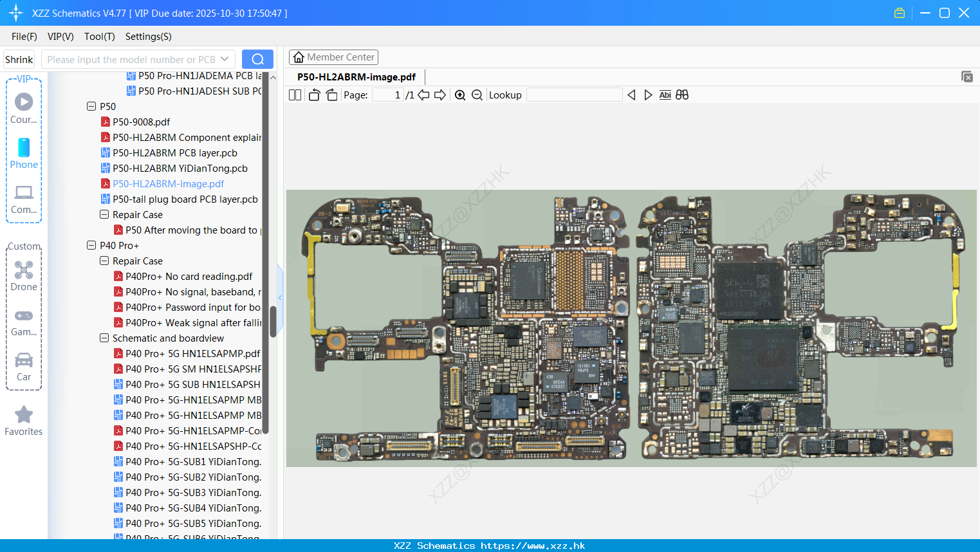Click the file tree vertical scrollbar thumb

(273, 322)
